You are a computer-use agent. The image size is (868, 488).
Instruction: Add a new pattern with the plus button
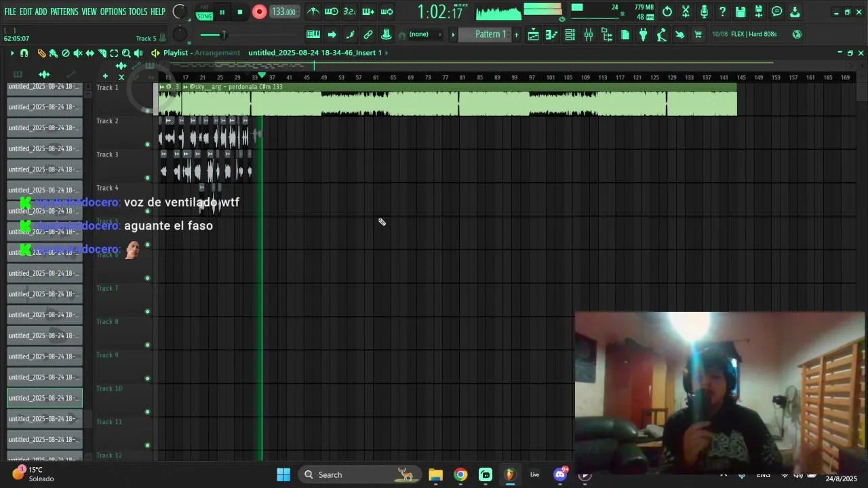516,35
